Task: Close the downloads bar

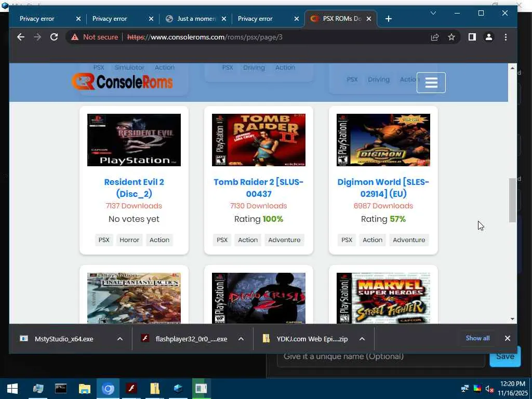Action: click(507, 338)
